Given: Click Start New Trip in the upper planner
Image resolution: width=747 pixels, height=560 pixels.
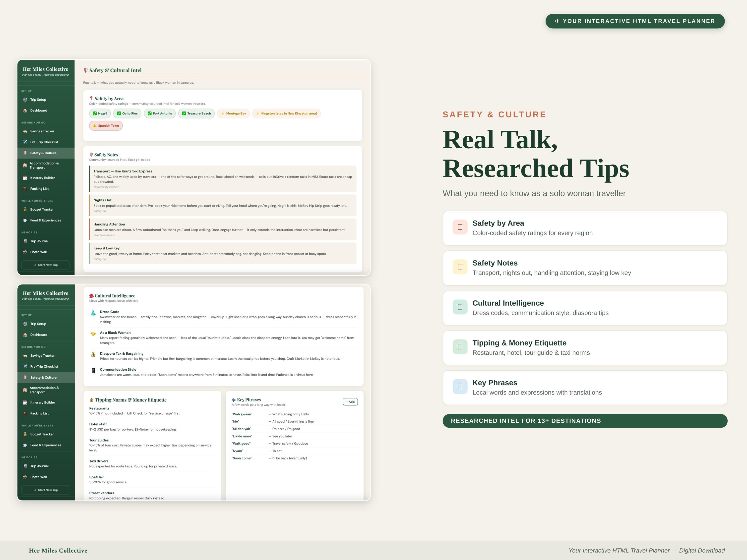Looking at the screenshot, I should [x=46, y=265].
